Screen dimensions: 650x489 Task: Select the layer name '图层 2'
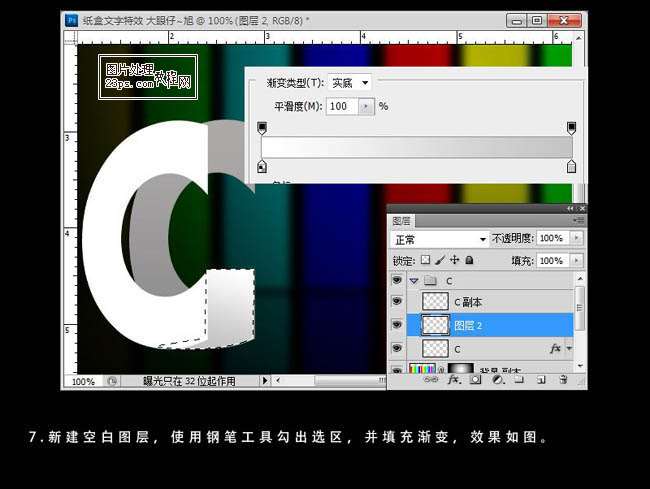[468, 325]
